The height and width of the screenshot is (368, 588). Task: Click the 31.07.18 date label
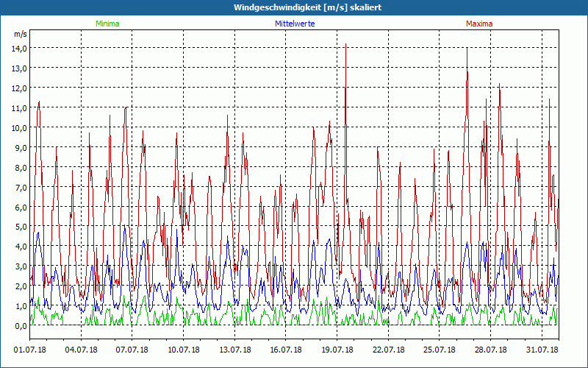542,350
